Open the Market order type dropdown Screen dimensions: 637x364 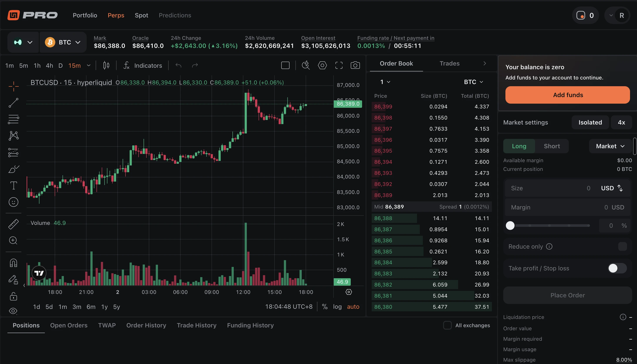610,146
